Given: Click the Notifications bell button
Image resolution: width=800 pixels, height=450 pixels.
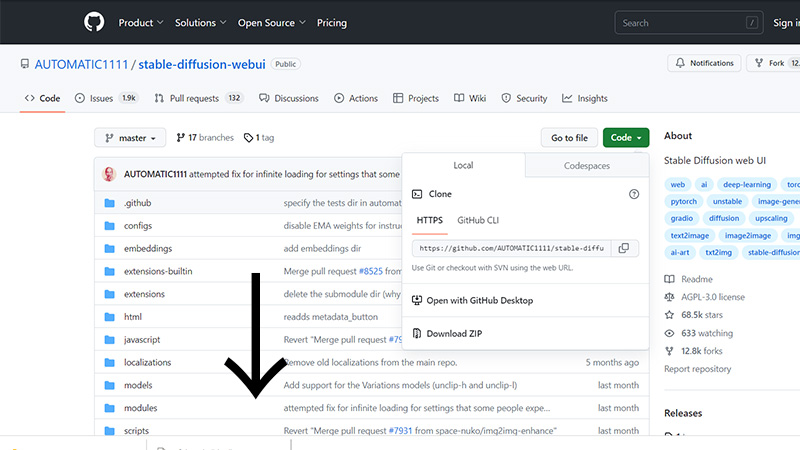Looking at the screenshot, I should 704,63.
